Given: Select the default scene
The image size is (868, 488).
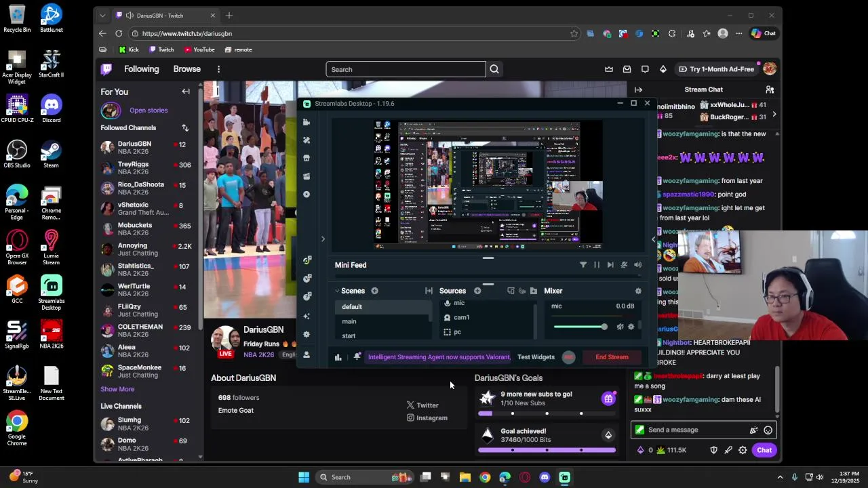Looking at the screenshot, I should pos(383,307).
